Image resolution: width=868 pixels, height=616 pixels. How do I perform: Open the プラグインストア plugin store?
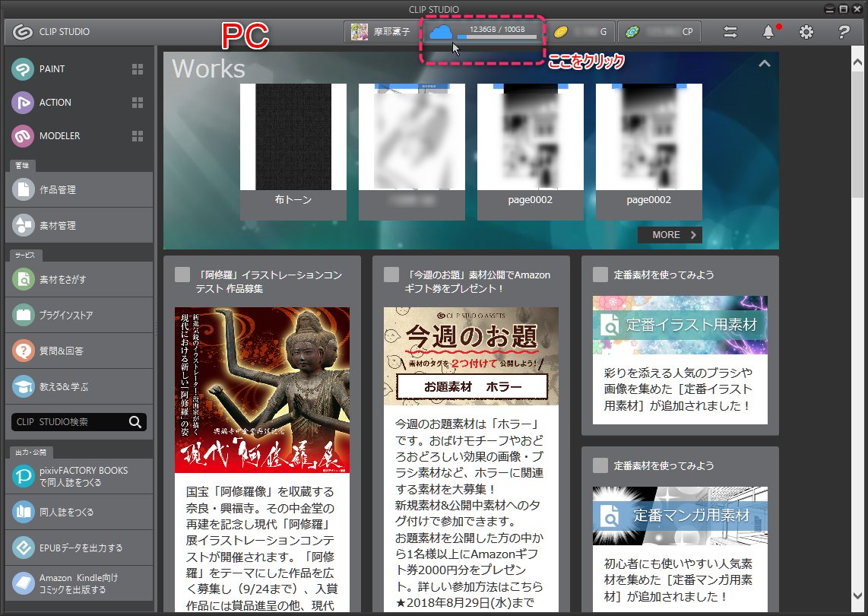pos(79,315)
